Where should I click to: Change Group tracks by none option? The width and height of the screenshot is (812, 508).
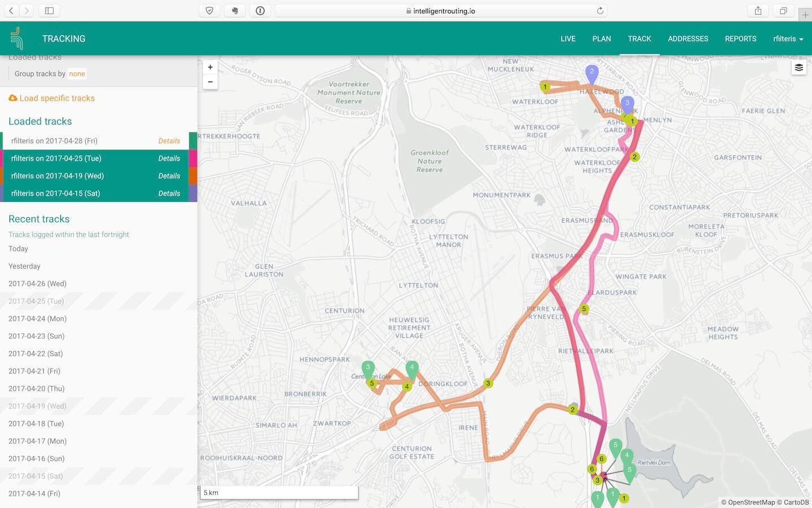77,74
